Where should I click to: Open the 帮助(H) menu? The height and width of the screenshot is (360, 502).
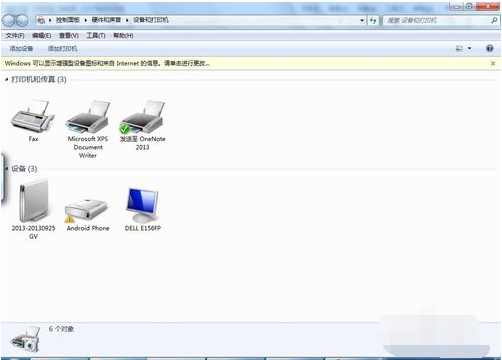point(123,35)
